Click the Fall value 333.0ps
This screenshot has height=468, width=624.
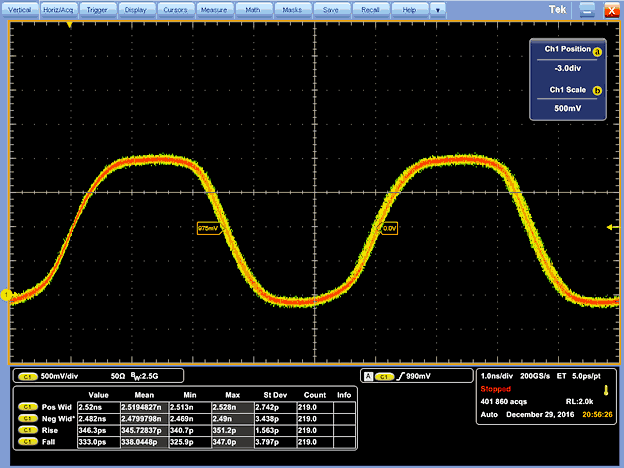click(99, 442)
